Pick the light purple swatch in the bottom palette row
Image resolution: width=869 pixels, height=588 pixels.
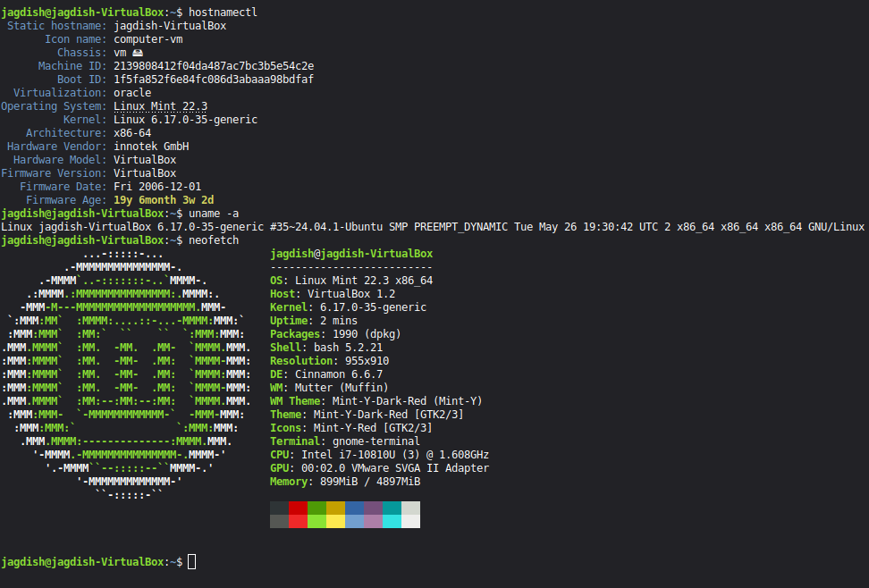point(374,522)
